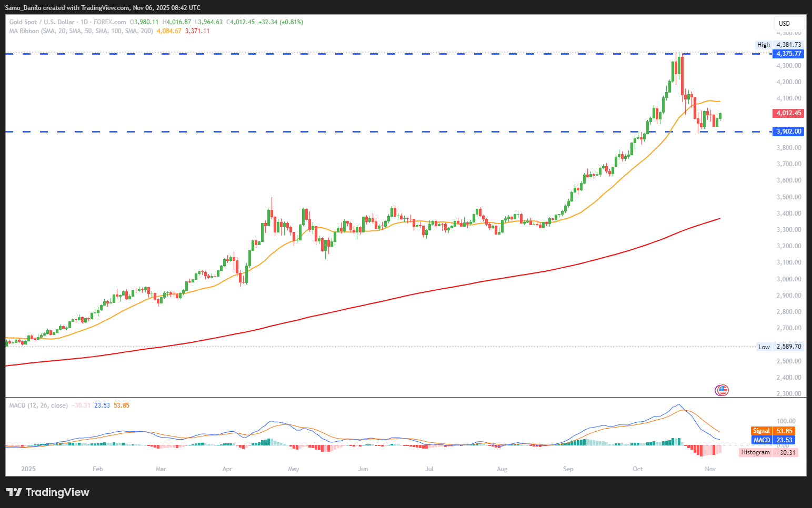Click the orange Signal value label
The image size is (812, 508).
click(773, 431)
